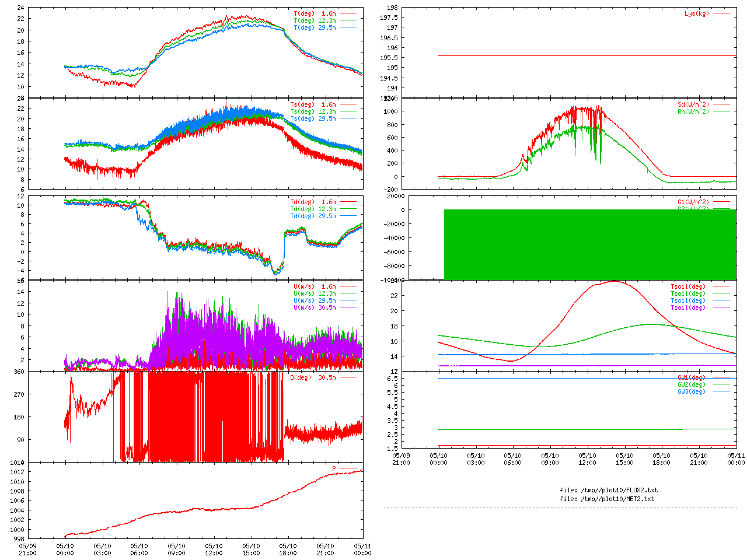Click the blue "T(deg) 29.5m" legend label

tap(315, 27)
